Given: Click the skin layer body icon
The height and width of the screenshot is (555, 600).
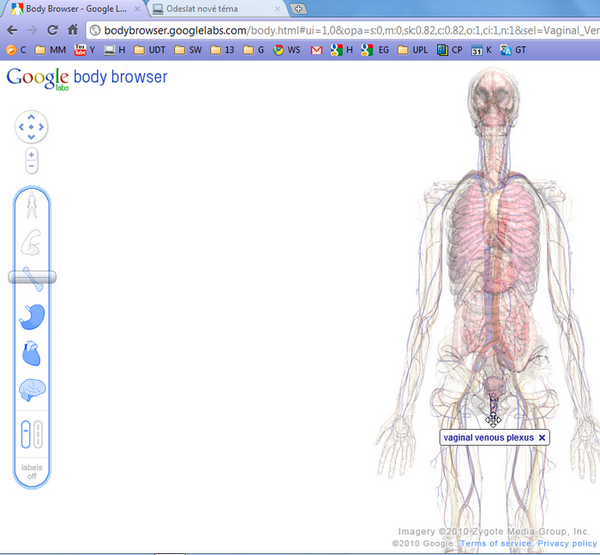Looking at the screenshot, I should tap(33, 205).
